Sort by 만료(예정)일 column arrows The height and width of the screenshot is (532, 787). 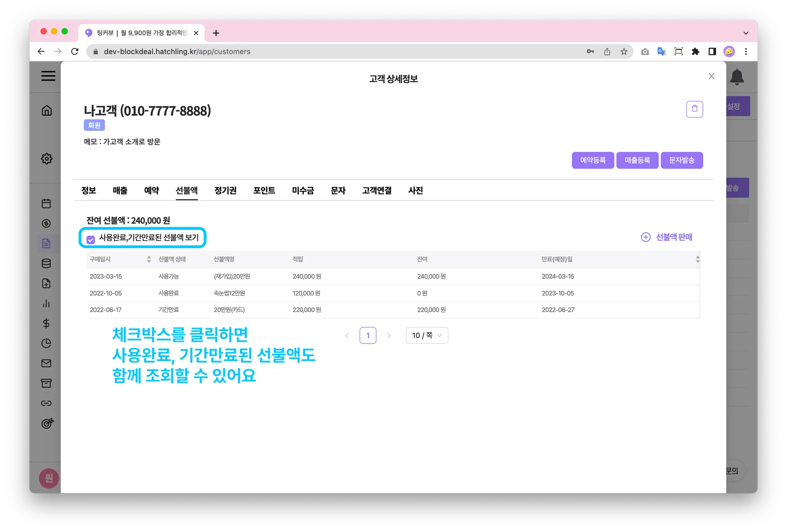click(697, 259)
